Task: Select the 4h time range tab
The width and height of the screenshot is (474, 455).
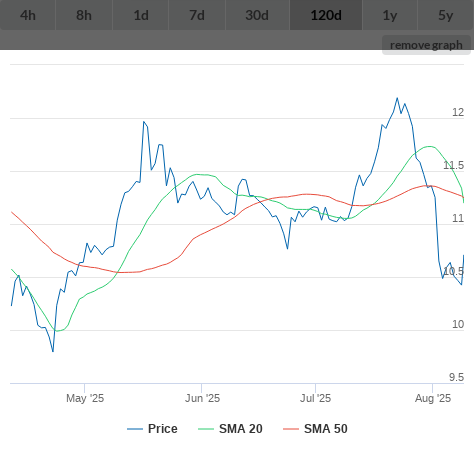Action: click(x=28, y=15)
